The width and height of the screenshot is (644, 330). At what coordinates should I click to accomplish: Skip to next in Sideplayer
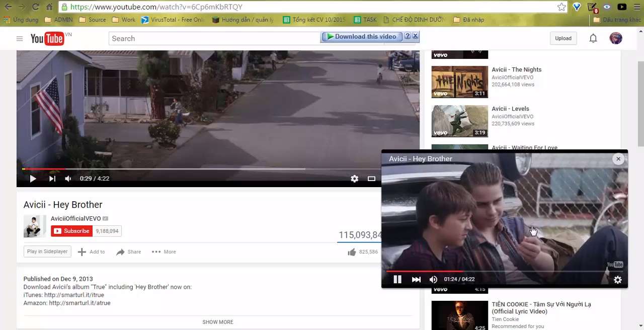click(416, 279)
